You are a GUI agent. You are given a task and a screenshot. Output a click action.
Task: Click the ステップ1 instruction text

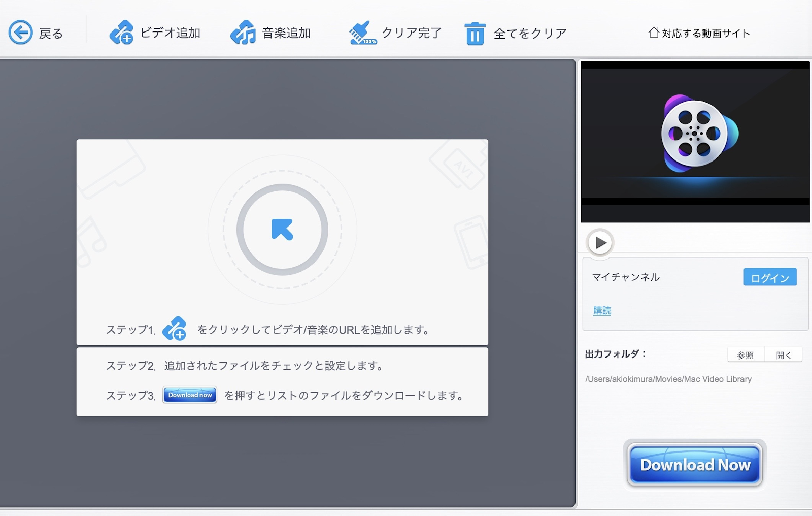[x=314, y=330]
